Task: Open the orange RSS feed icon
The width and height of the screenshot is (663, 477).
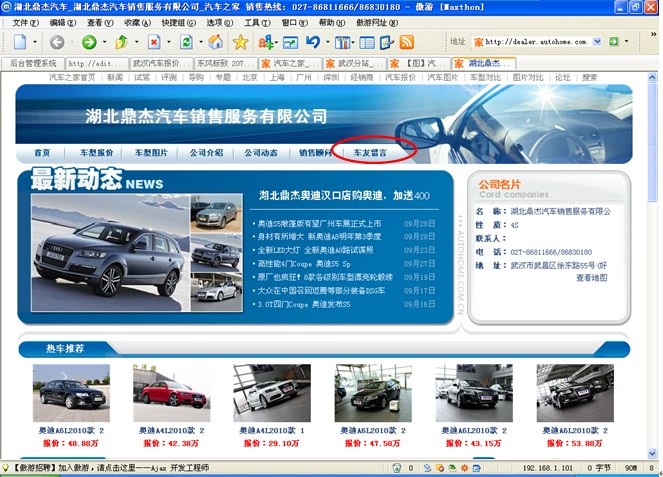Action: [x=407, y=42]
